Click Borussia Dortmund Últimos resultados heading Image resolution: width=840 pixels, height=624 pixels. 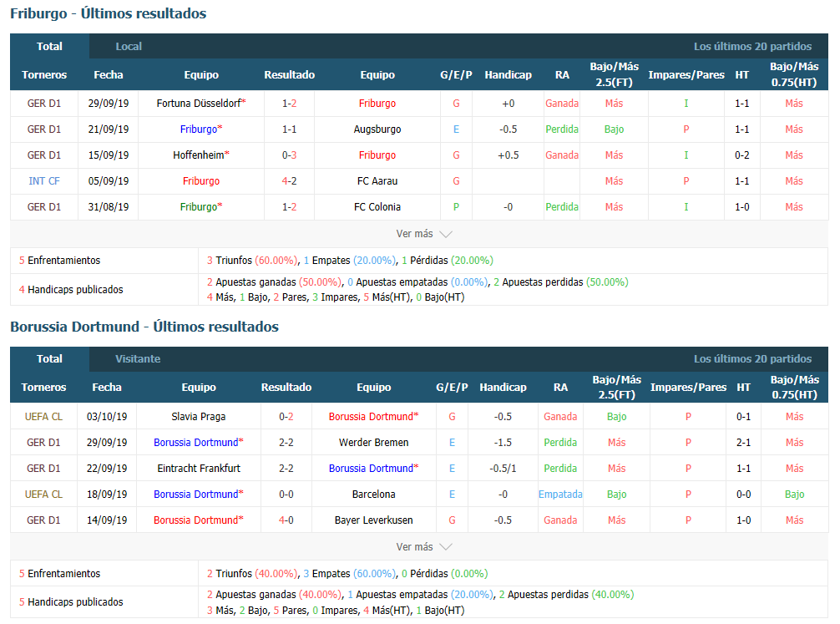(x=144, y=327)
